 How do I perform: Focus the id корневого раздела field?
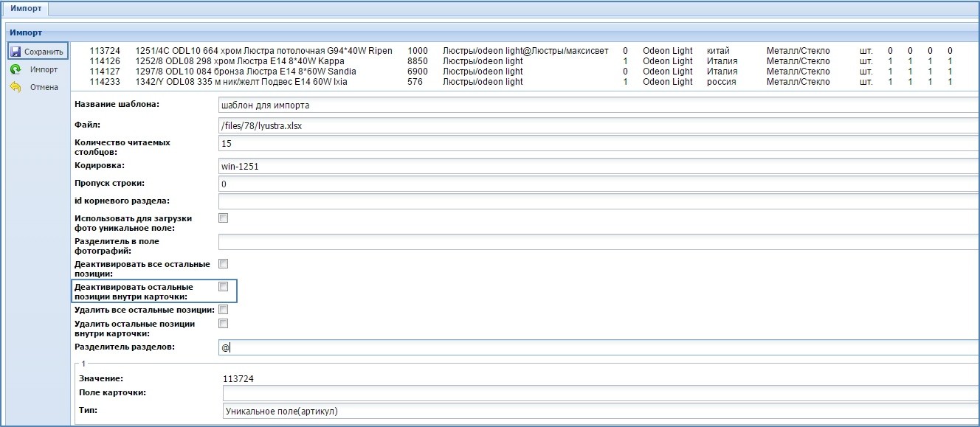pos(598,201)
